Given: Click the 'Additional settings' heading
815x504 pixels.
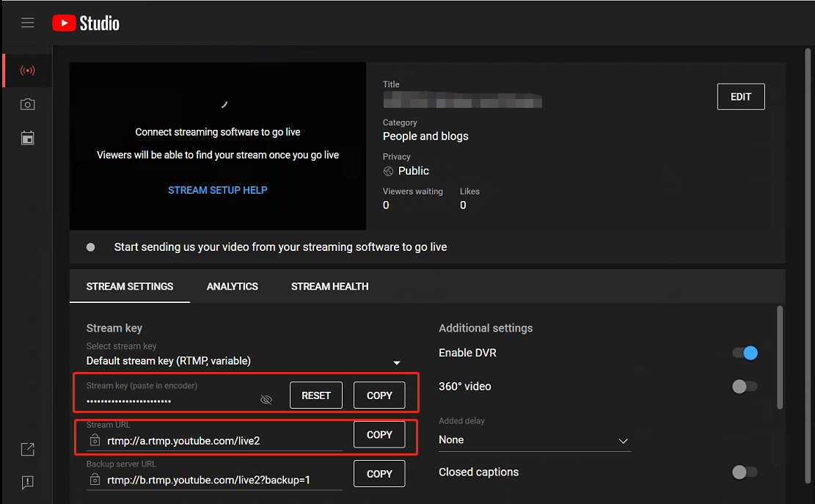Looking at the screenshot, I should [x=486, y=328].
